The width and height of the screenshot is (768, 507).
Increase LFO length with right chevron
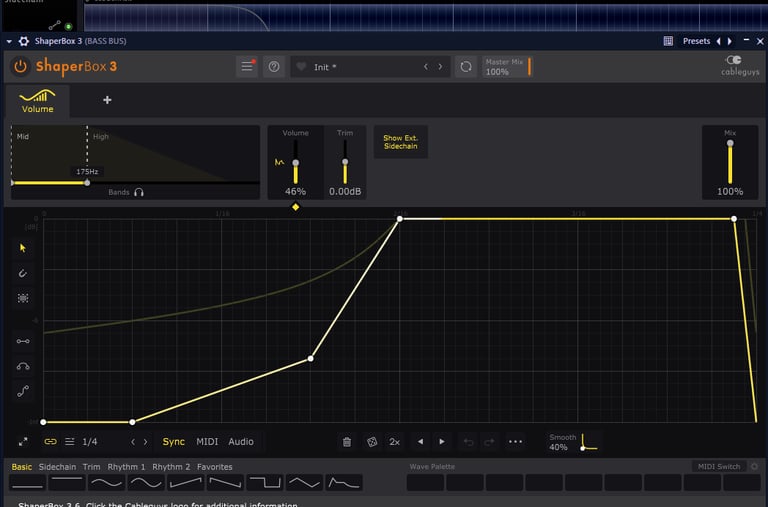(145, 442)
